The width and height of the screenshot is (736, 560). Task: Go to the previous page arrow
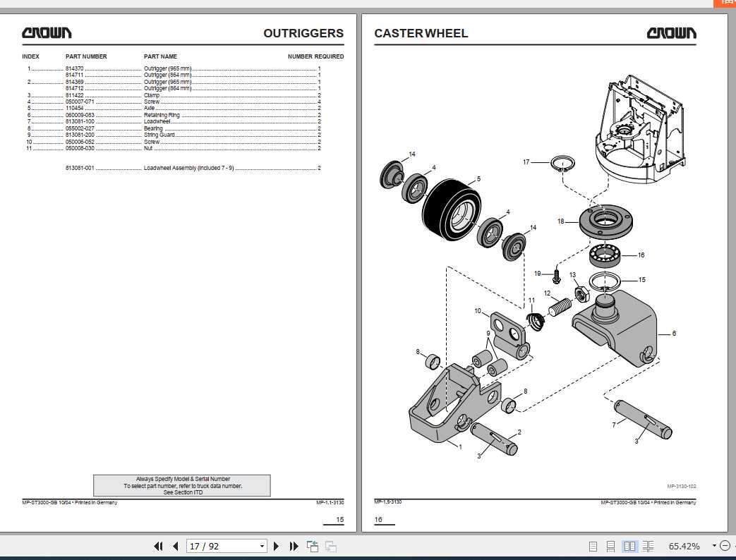pyautogui.click(x=174, y=546)
